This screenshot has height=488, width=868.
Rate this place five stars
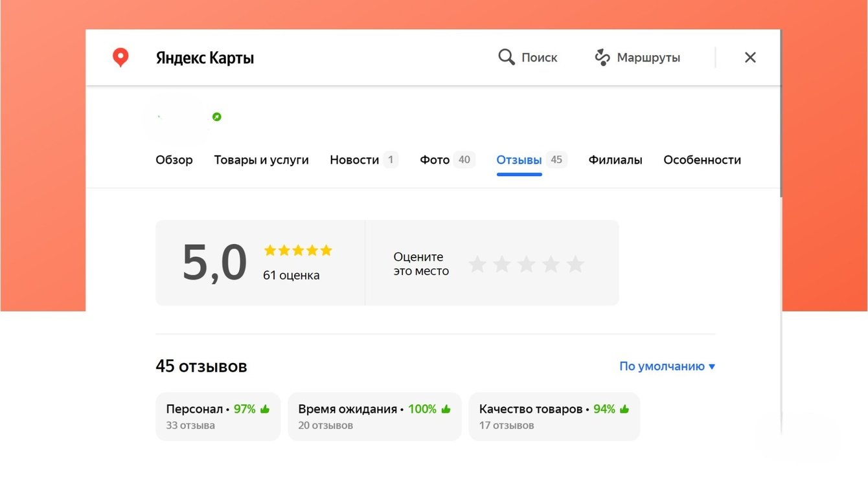coord(575,264)
